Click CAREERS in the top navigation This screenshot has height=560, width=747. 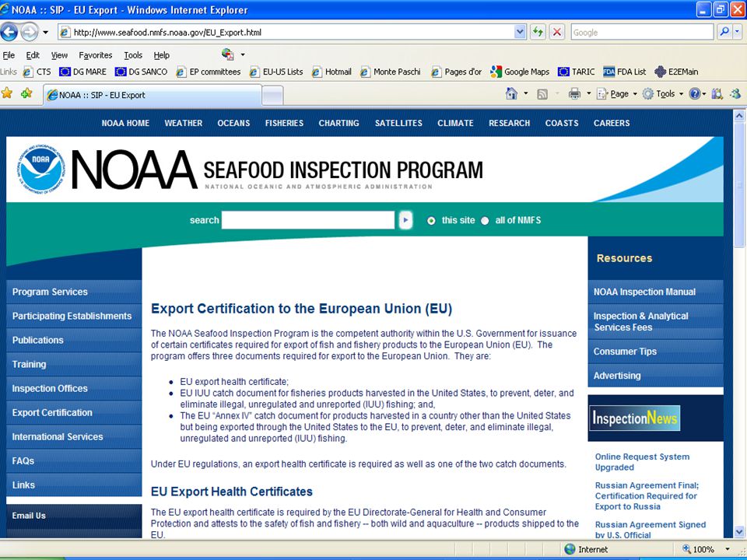tap(612, 123)
